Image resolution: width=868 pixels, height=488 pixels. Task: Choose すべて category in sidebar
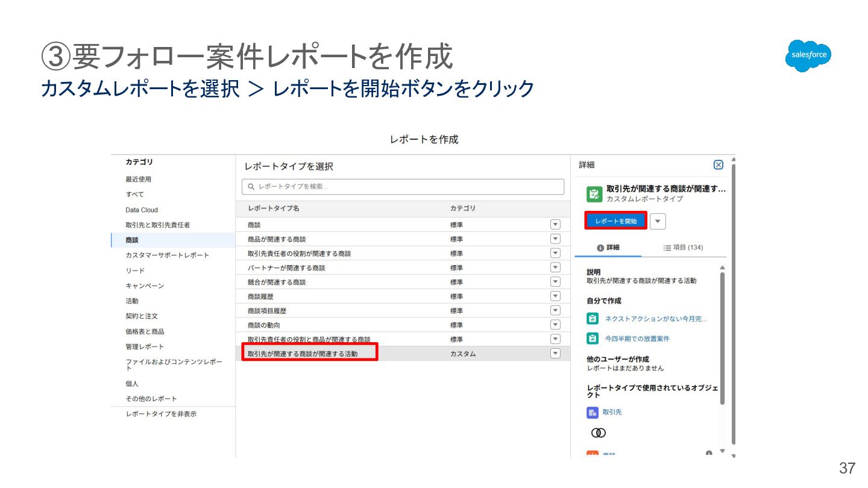click(134, 195)
